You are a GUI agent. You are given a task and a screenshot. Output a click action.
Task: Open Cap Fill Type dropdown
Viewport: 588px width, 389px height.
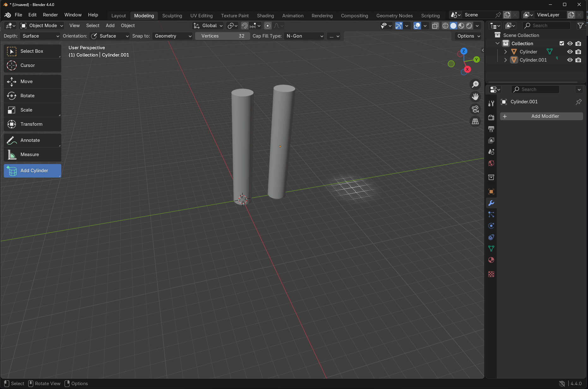click(304, 36)
